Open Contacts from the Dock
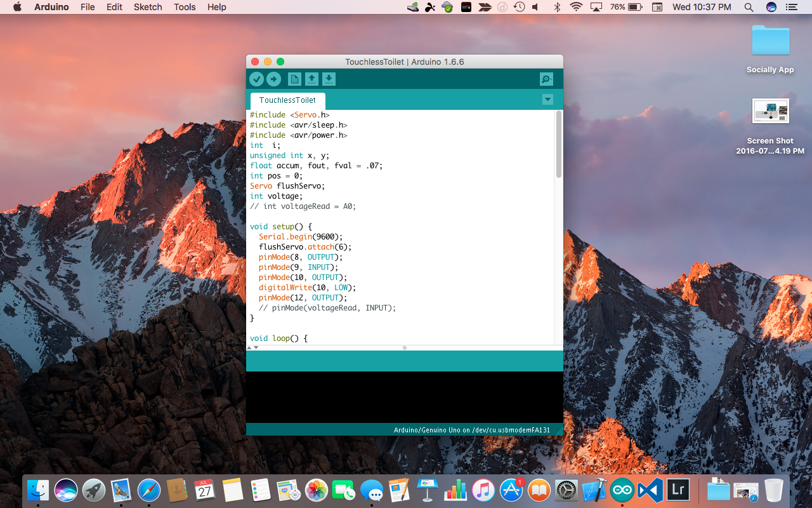812x508 pixels. [x=177, y=490]
